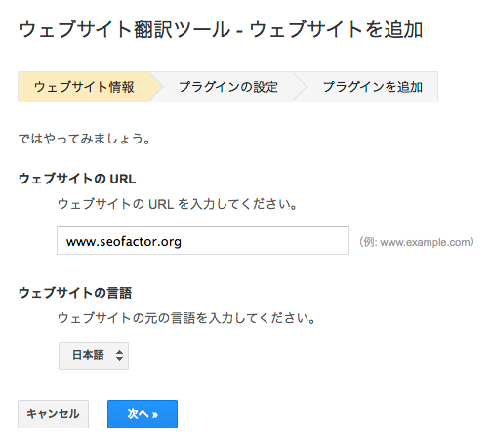This screenshot has width=492, height=448.
Task: Click the 日本語 label in the selector
Action: point(88,355)
